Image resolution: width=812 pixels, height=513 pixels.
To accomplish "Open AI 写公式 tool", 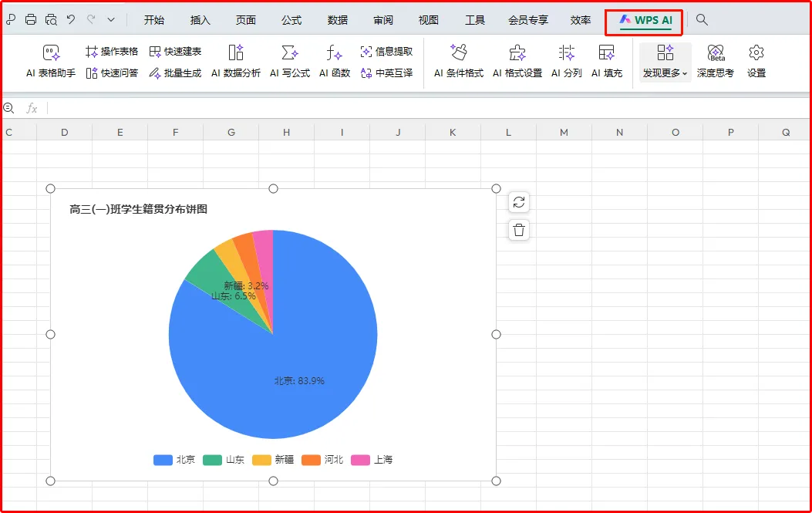I will pos(289,61).
